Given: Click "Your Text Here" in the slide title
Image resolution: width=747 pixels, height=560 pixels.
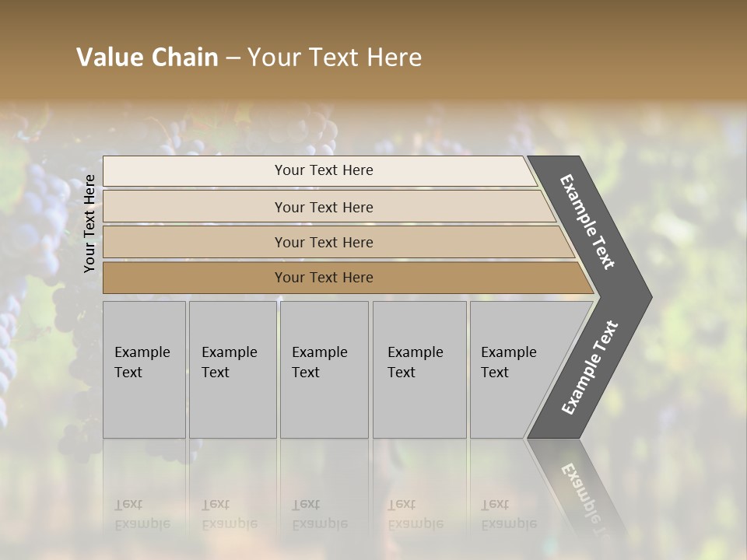Looking at the screenshot, I should click(x=335, y=58).
